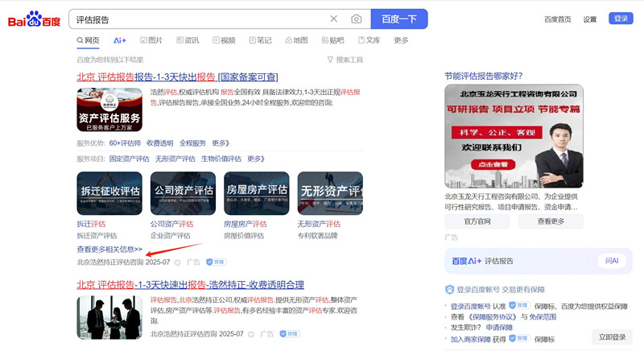
Task: Open the 拆迁评估 link under the card
Action: point(91,224)
